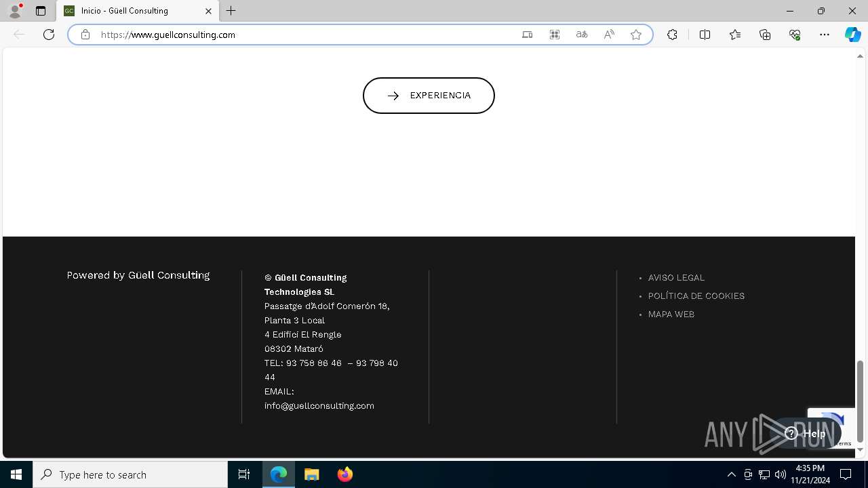Click the Edge taskbar icon
This screenshot has width=868, height=488.
click(279, 474)
